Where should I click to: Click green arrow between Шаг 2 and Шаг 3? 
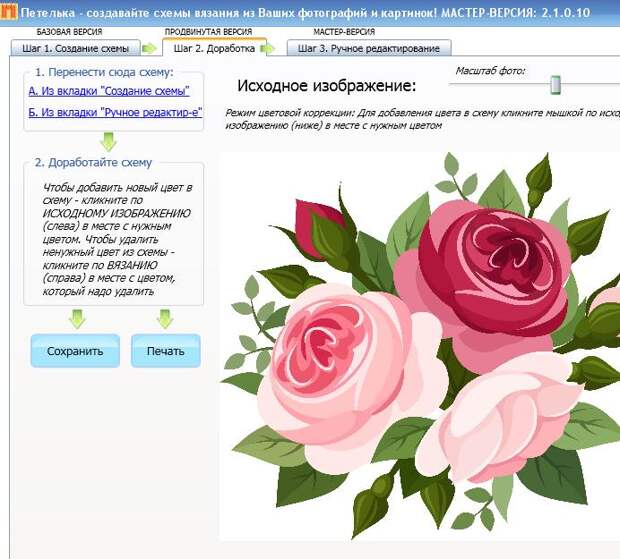click(x=268, y=49)
